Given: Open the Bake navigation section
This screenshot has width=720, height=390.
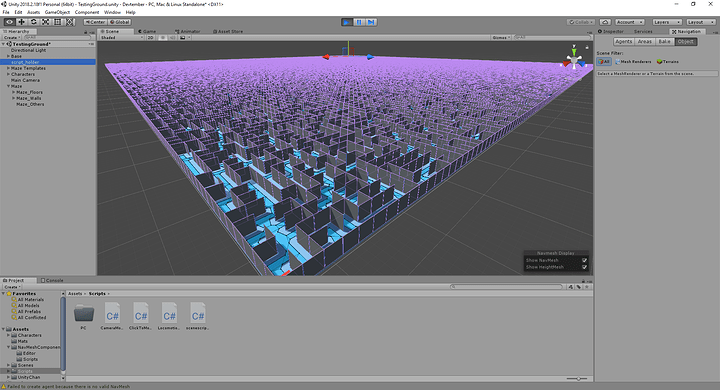Looking at the screenshot, I should pyautogui.click(x=664, y=41).
